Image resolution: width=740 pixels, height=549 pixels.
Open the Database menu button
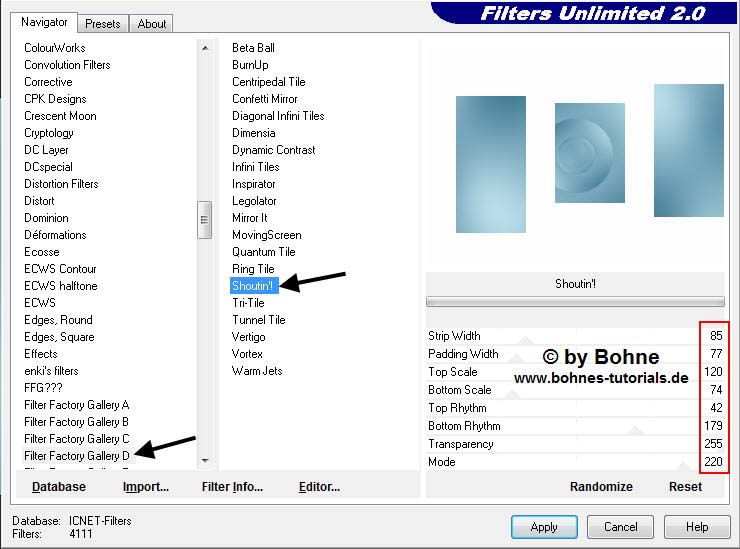59,487
